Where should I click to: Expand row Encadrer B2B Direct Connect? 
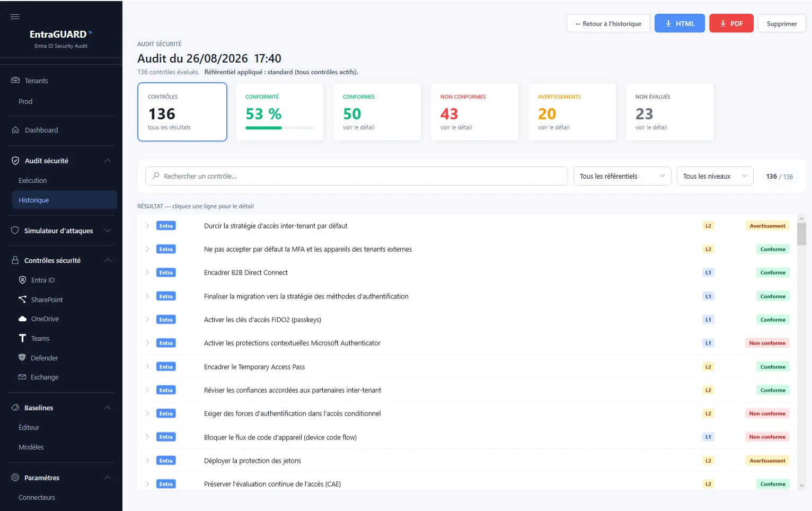click(147, 272)
